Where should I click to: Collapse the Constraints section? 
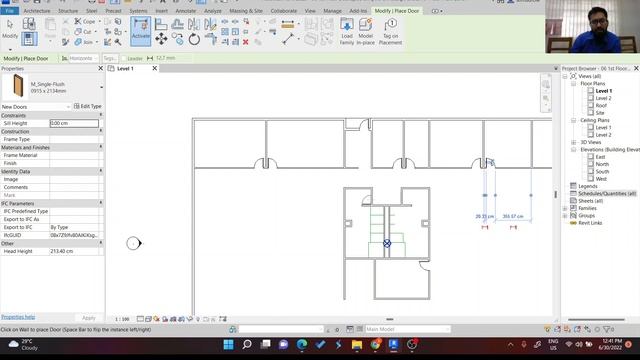101,115
